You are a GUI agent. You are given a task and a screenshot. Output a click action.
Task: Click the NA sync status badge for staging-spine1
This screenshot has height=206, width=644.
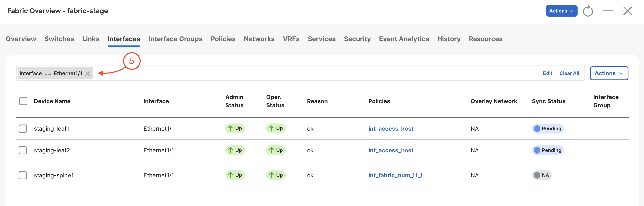click(x=542, y=175)
